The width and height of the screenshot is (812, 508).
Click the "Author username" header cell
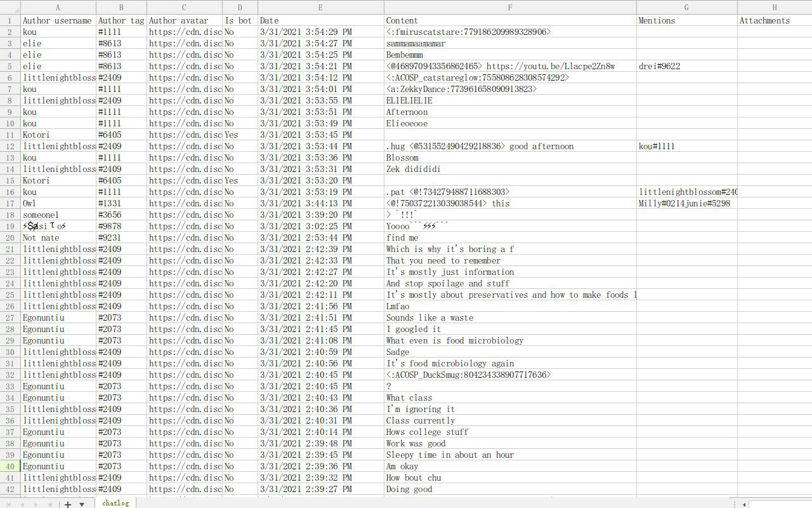(x=58, y=20)
